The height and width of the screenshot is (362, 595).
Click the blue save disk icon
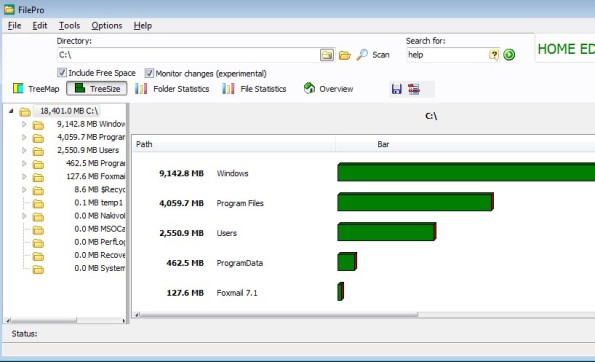pyautogui.click(x=397, y=89)
